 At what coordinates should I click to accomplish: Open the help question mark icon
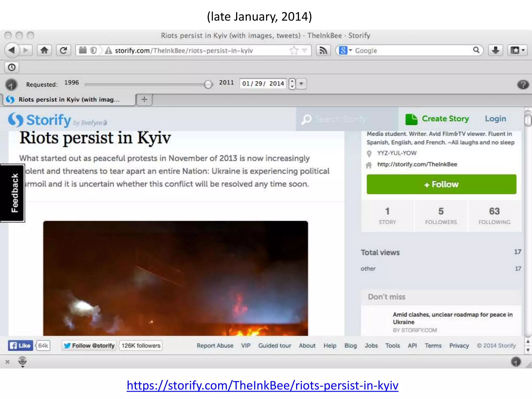tap(523, 84)
